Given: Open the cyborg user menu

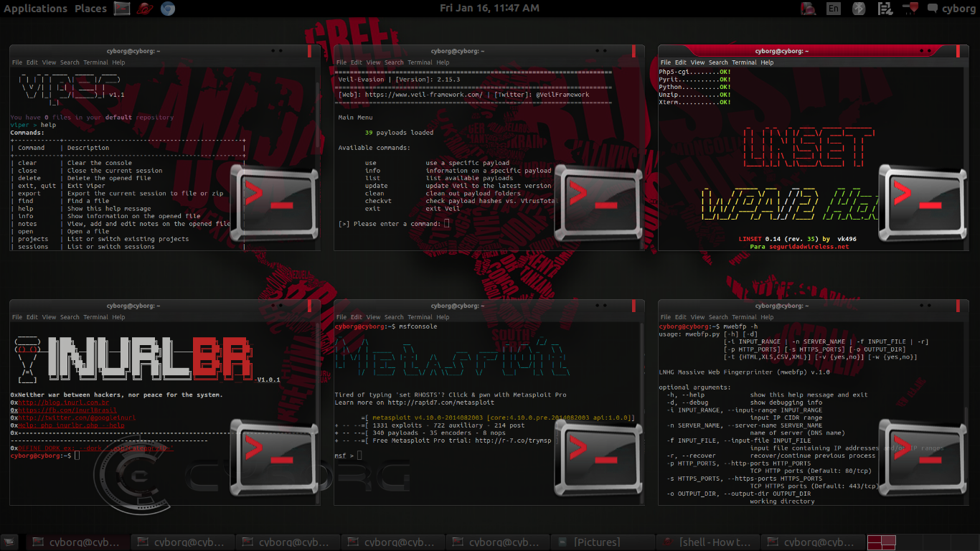Looking at the screenshot, I should [x=959, y=9].
